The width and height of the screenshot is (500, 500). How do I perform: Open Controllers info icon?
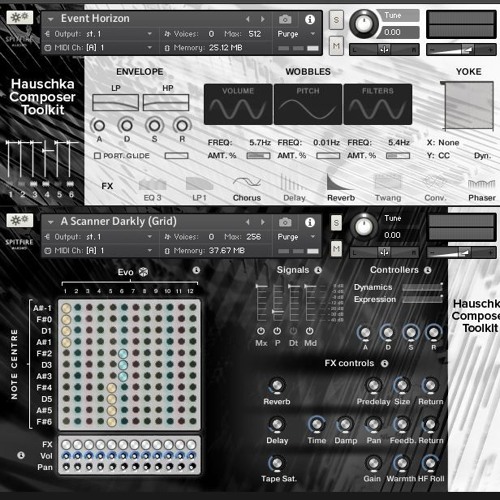click(x=428, y=270)
